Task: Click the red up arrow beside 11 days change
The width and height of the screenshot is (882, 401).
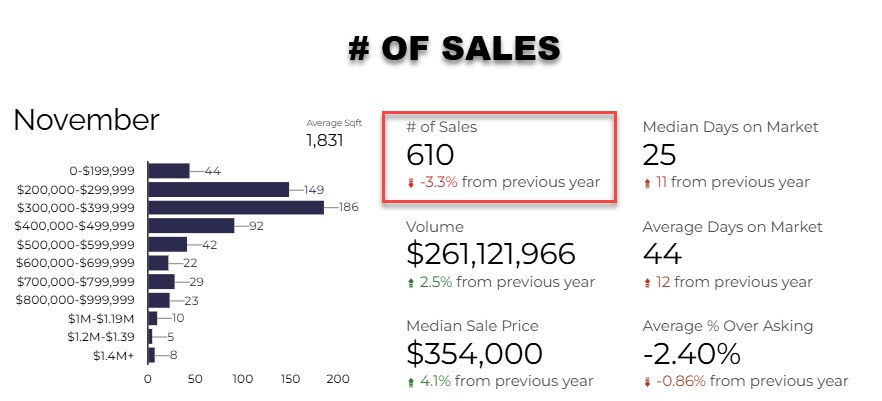Action: click(647, 183)
